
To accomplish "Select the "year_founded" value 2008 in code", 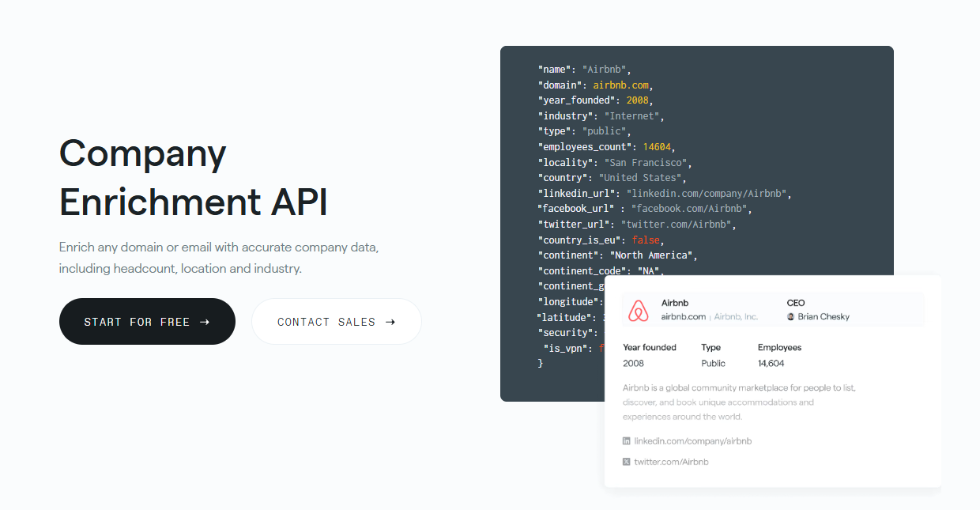I will [637, 100].
